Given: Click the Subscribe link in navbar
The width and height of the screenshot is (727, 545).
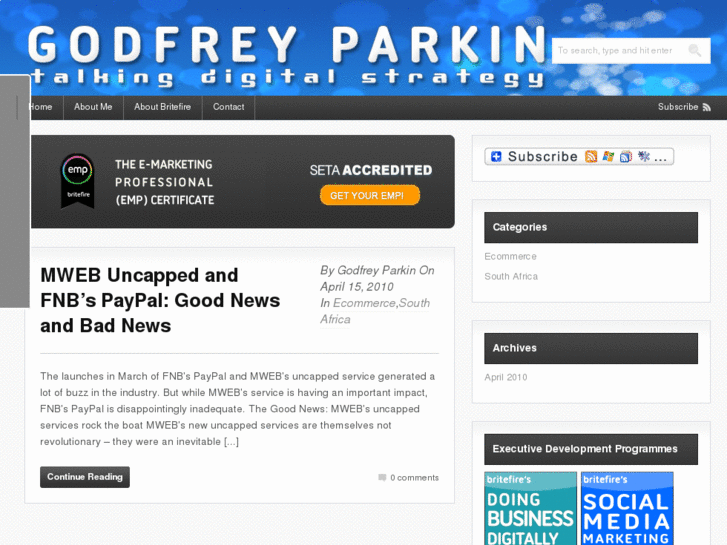Looking at the screenshot, I should pyautogui.click(x=678, y=107).
